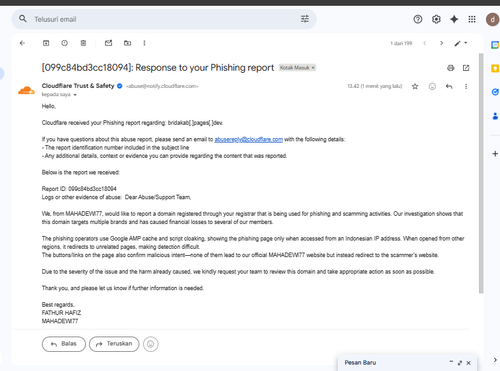Click the text Report ID: 099c84bd3cc18094
Viewport: 500px width, 371px height.
[x=79, y=189]
